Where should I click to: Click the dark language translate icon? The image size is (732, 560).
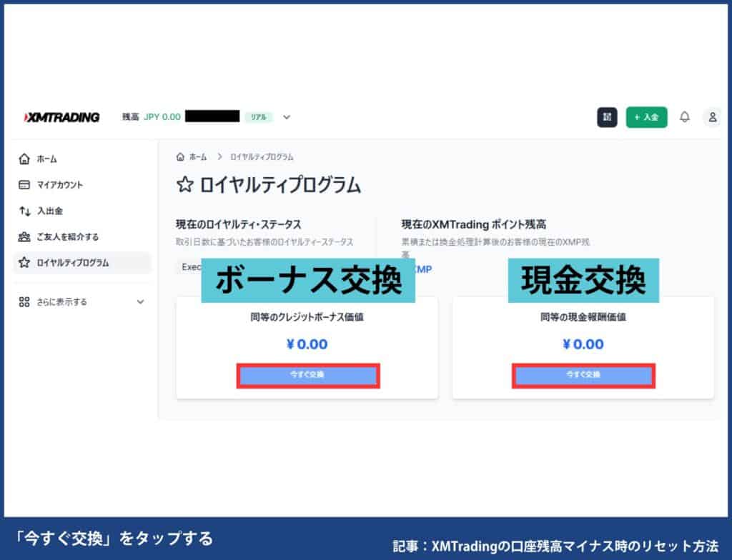607,117
